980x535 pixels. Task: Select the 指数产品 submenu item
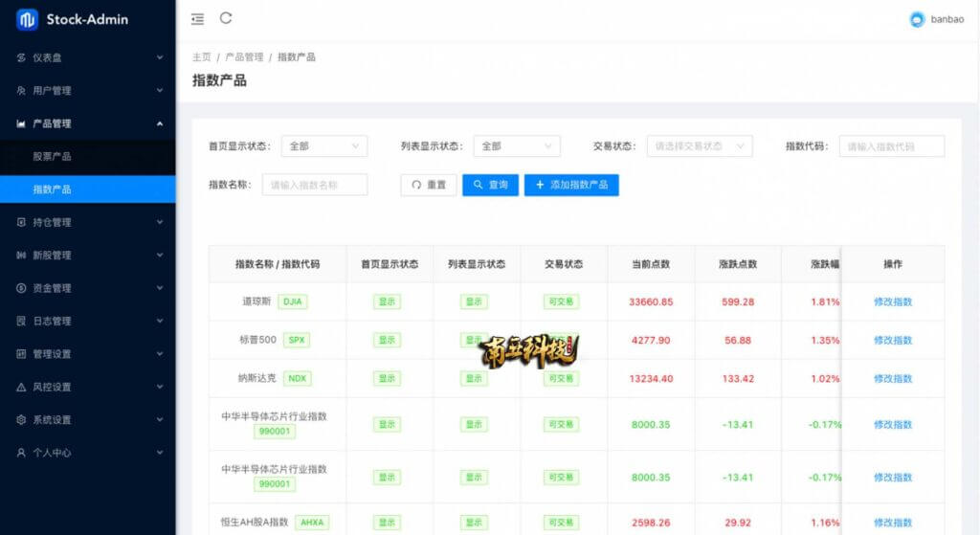tap(87, 189)
